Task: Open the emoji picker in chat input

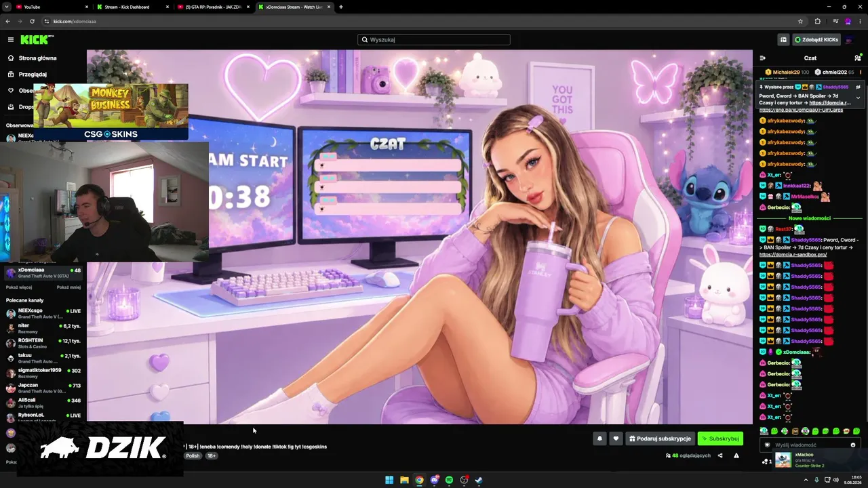Action: click(853, 445)
